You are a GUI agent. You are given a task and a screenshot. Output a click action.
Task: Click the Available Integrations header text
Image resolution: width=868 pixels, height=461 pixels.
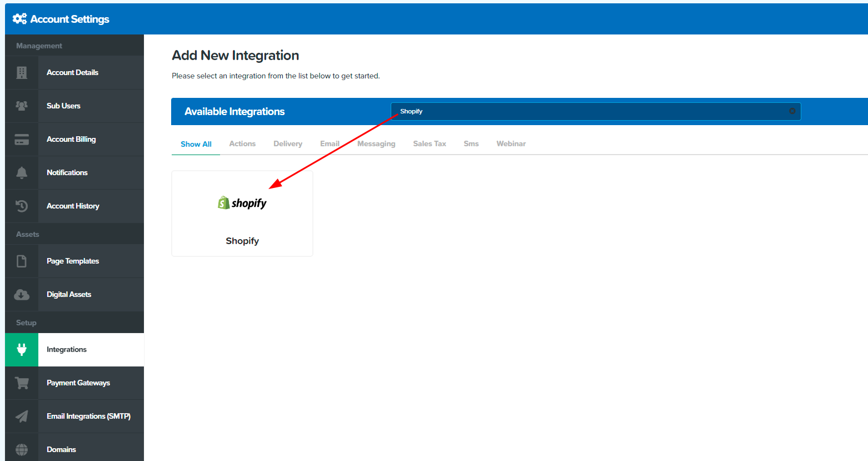[235, 111]
